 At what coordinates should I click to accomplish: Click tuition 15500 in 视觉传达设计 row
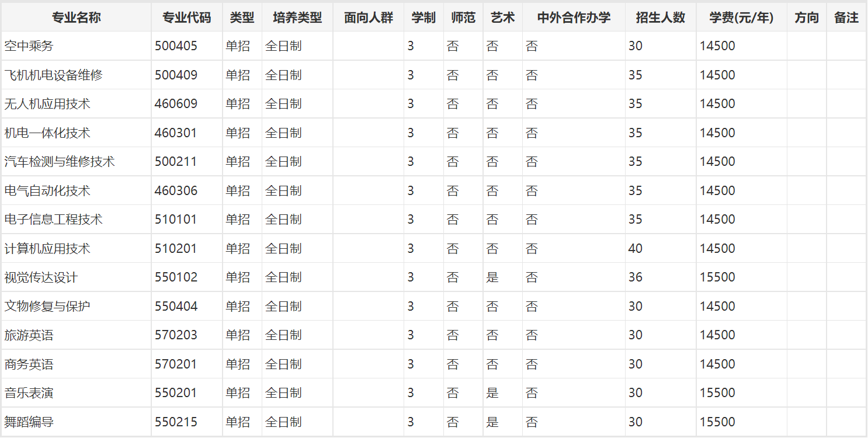pyautogui.click(x=717, y=277)
